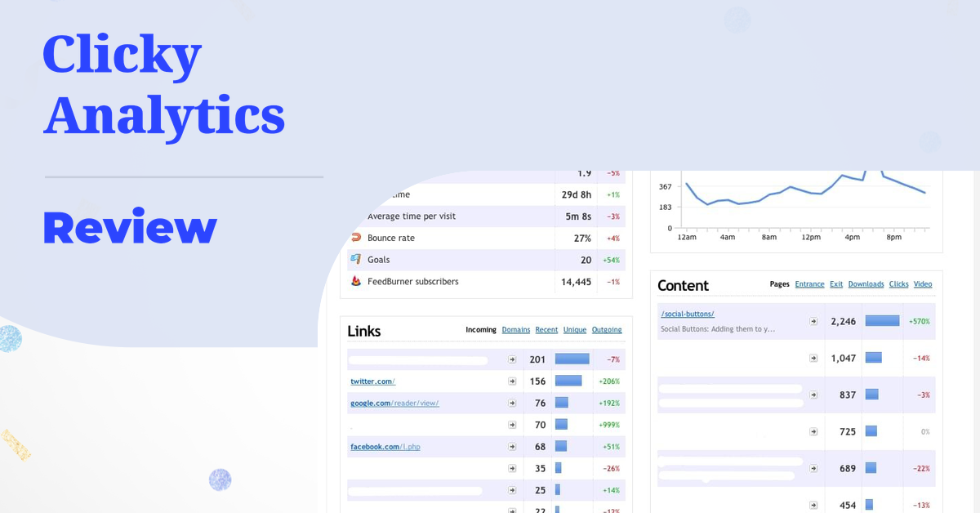This screenshot has width=980, height=513.
Task: Open the /social-buttons/ page link
Action: (687, 313)
